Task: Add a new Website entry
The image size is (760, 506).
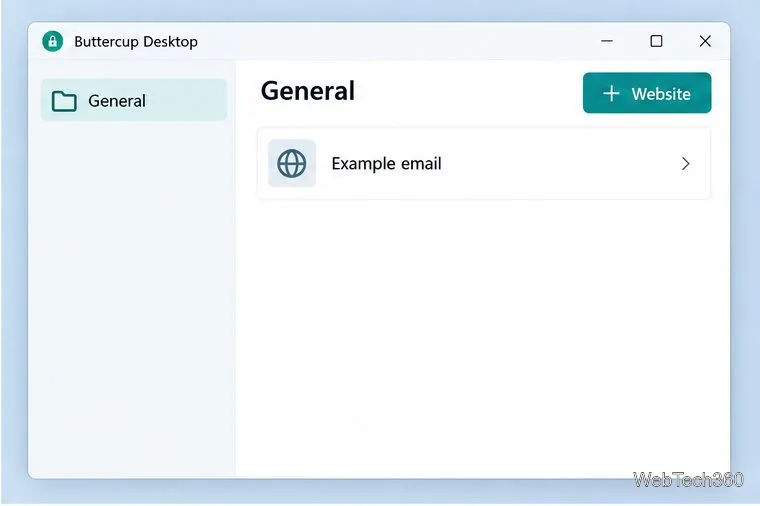Action: pyautogui.click(x=647, y=93)
